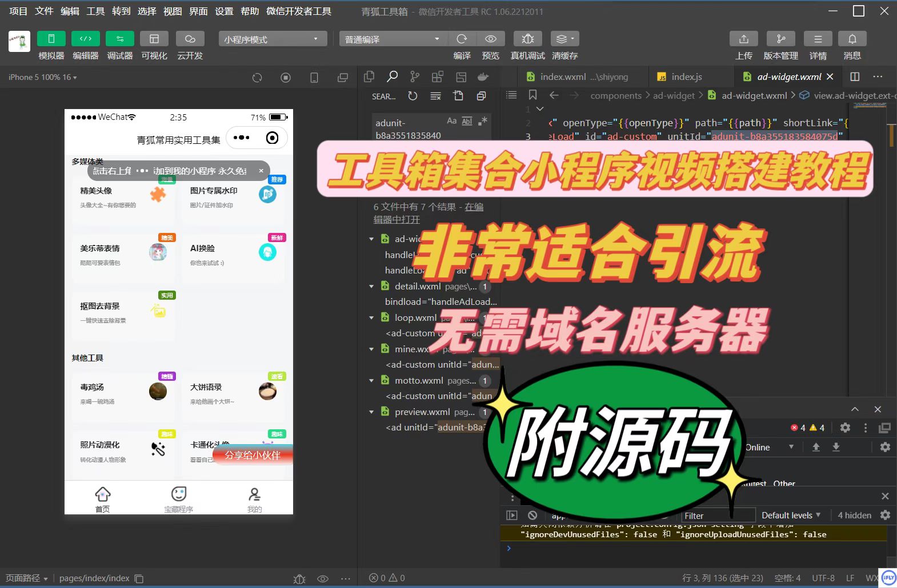This screenshot has width=897, height=588.
Task: Collapse all search results
Action: [x=481, y=96]
